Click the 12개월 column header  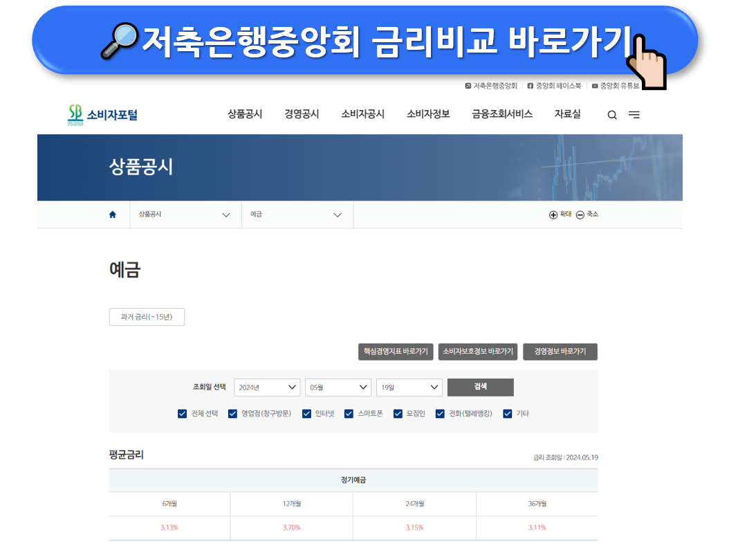[292, 504]
